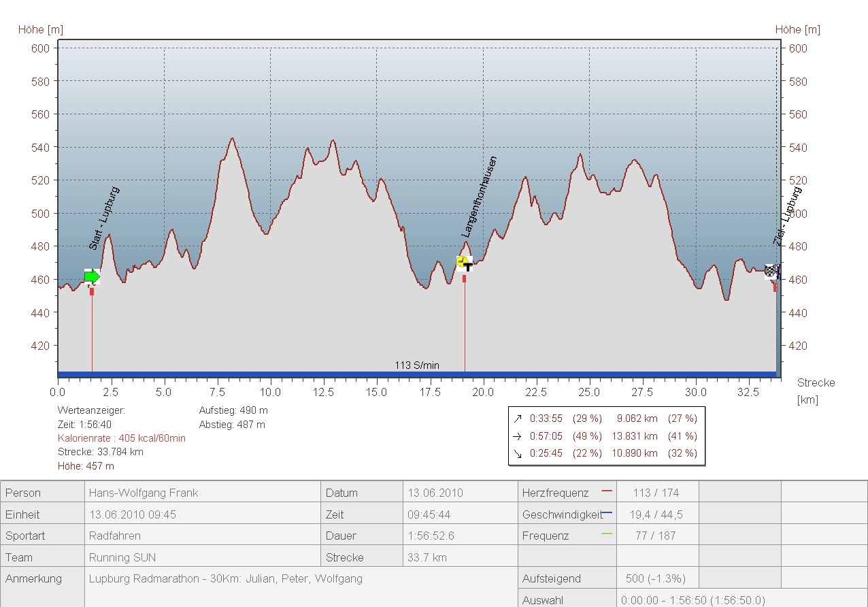This screenshot has height=607, width=868.
Task: Click the descending arrow in summary box
Action: tap(518, 453)
